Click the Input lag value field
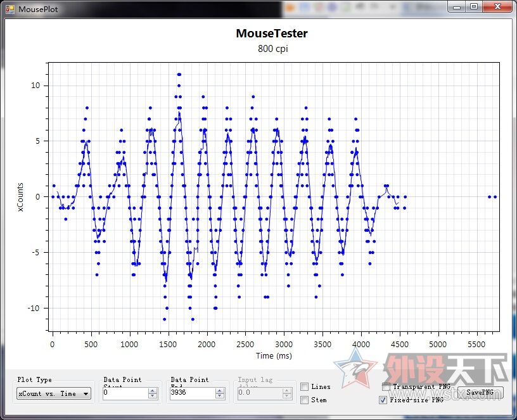 [260, 393]
